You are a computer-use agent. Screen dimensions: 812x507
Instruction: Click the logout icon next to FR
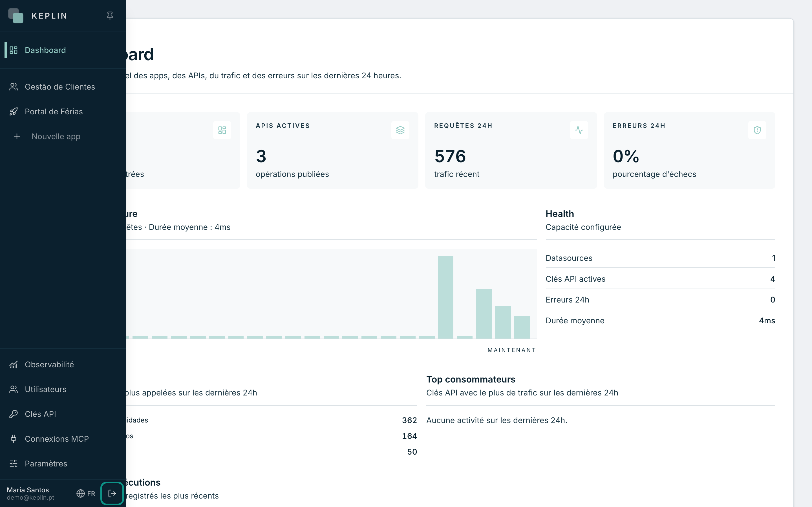[x=112, y=493]
